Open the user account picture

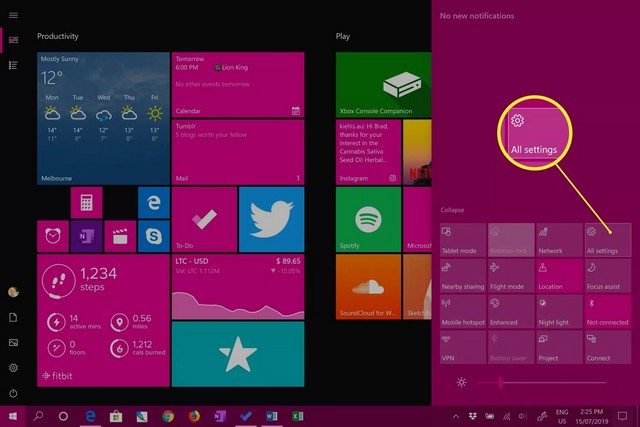tap(13, 292)
